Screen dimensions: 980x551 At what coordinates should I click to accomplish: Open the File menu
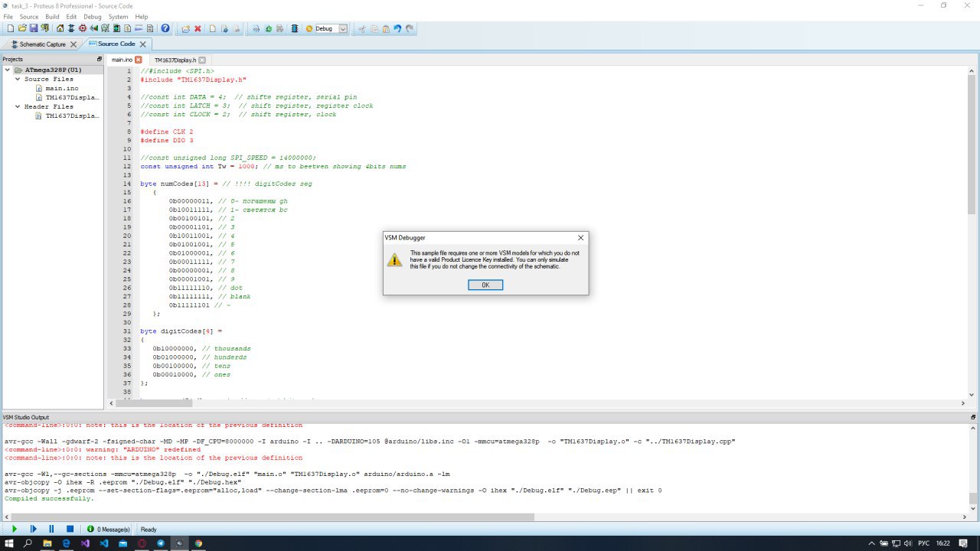pyautogui.click(x=8, y=16)
